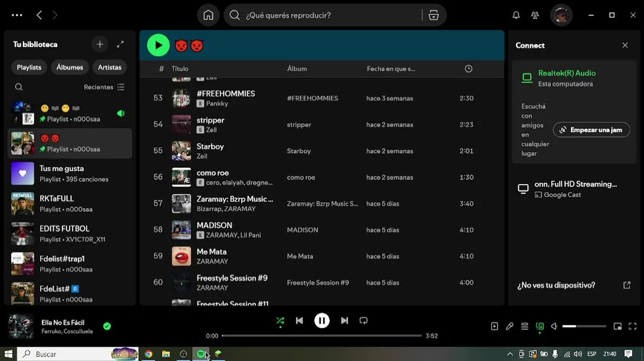Toggle repeat mode
The height and width of the screenshot is (361, 644).
coord(364,320)
